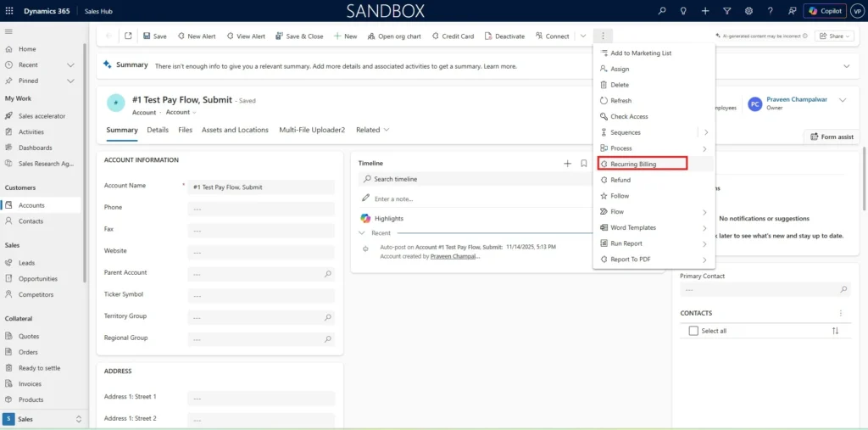Screen dimensions: 868x430
Task: Switch to Assets and Locations tab
Action: tap(236, 130)
